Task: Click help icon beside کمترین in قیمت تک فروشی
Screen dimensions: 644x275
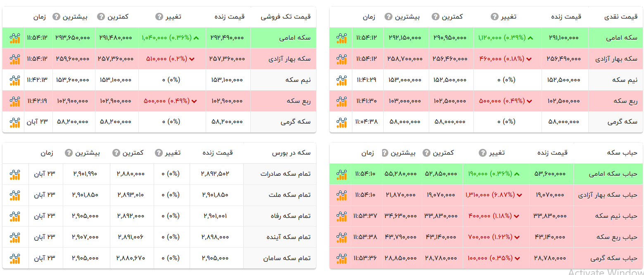Action: [x=101, y=17]
